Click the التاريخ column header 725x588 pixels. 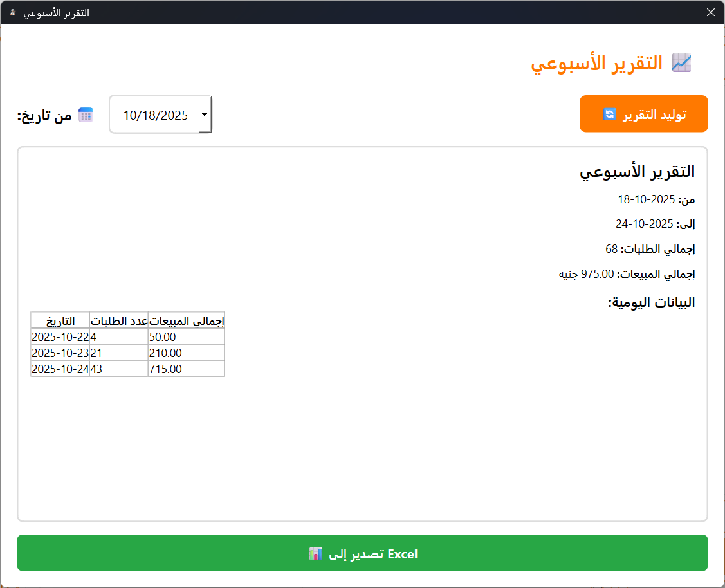click(x=60, y=320)
